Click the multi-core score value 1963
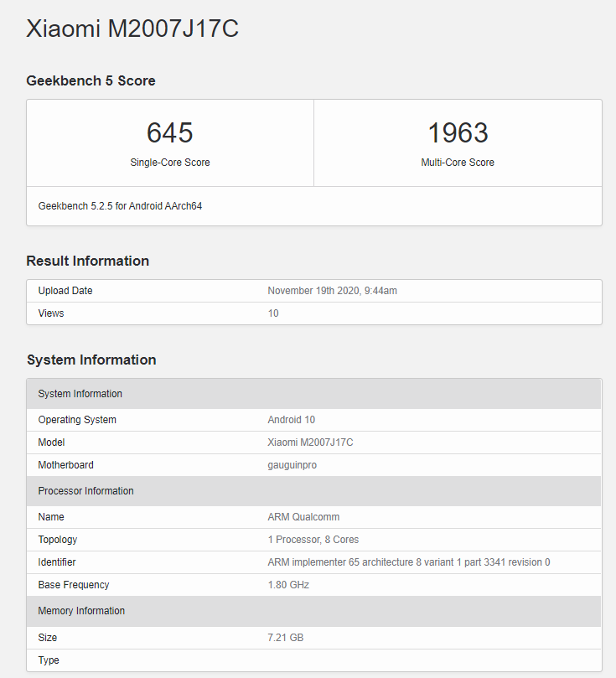 click(x=458, y=132)
